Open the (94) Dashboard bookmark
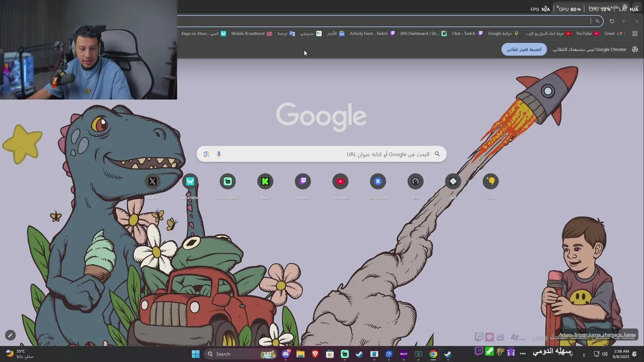Screen dimensions: 644x362 (424, 34)
